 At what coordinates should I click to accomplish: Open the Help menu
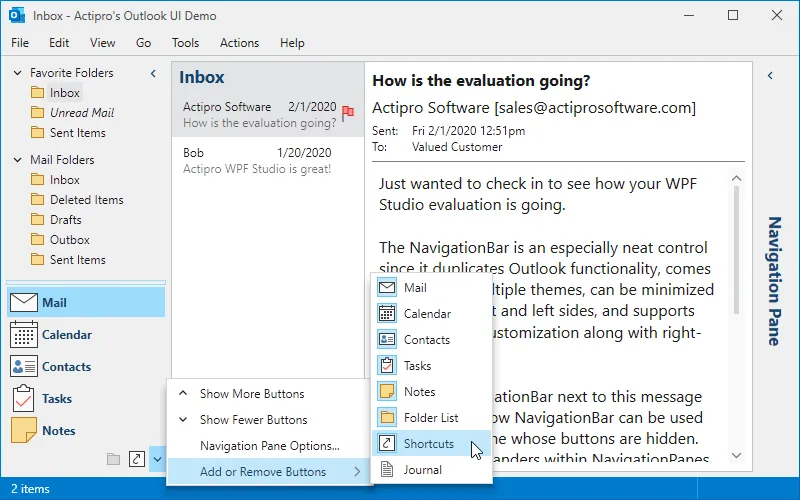click(x=292, y=43)
